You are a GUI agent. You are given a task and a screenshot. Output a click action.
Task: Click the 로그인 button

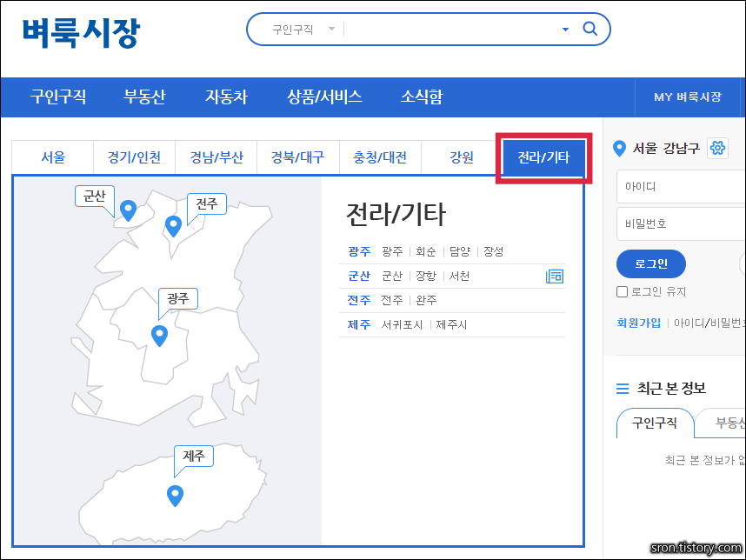(651, 263)
